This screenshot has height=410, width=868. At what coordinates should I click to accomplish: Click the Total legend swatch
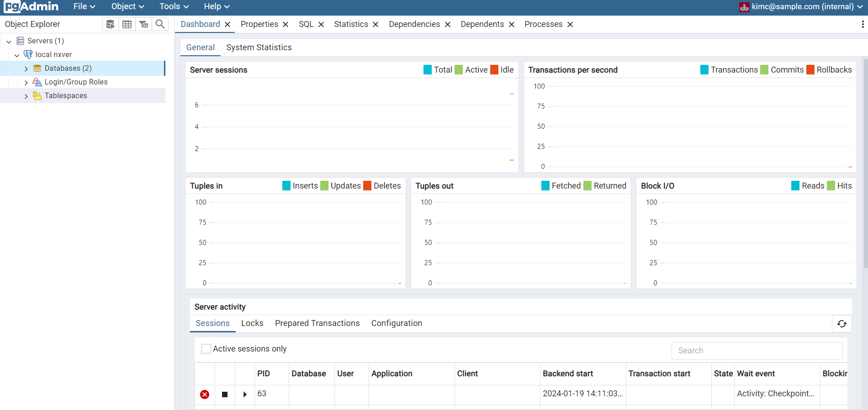click(428, 70)
